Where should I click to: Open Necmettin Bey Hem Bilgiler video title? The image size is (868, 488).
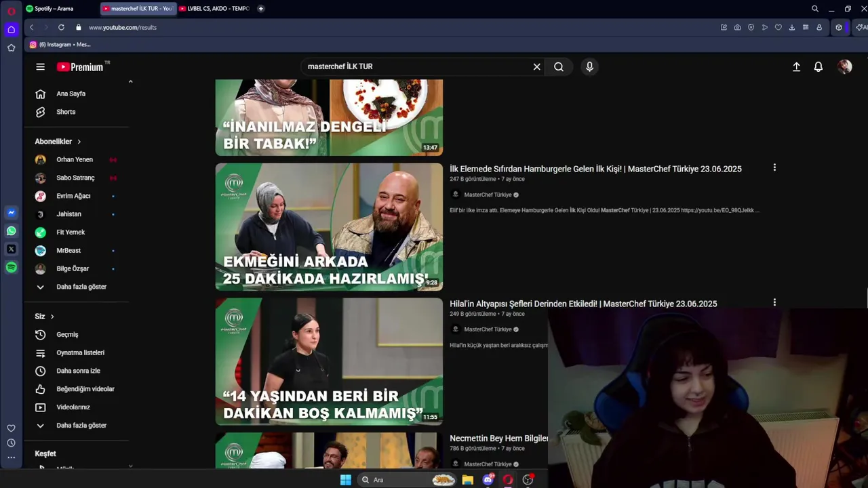pyautogui.click(x=498, y=439)
